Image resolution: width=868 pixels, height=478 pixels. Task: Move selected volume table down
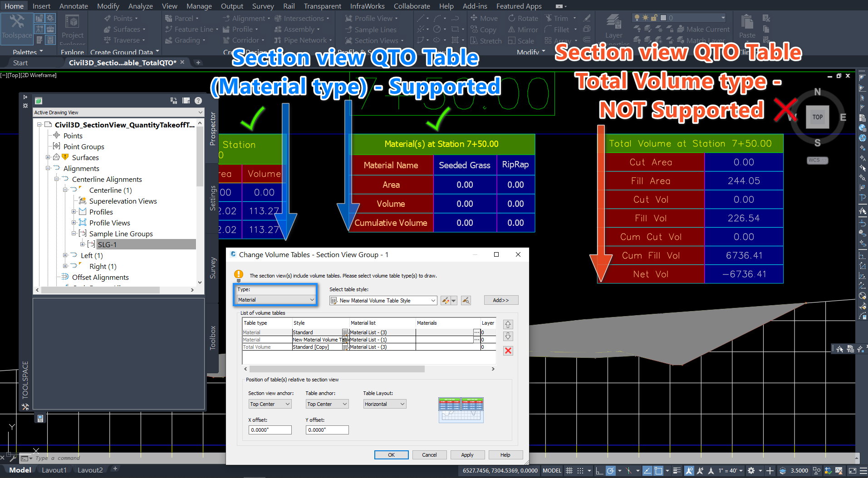pos(508,336)
